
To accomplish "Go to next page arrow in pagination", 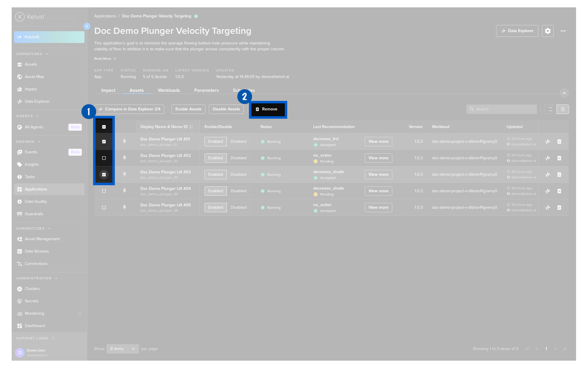I will point(555,349).
